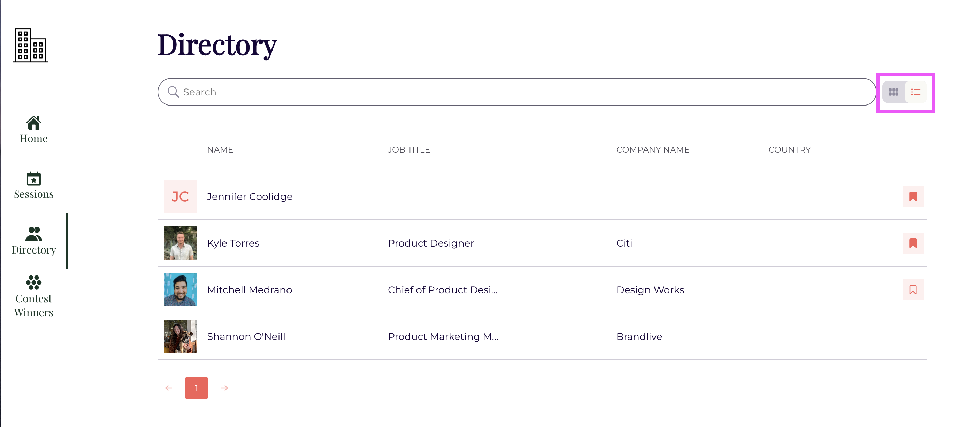The image size is (980, 427).
Task: Switch to grid view
Action: click(893, 92)
